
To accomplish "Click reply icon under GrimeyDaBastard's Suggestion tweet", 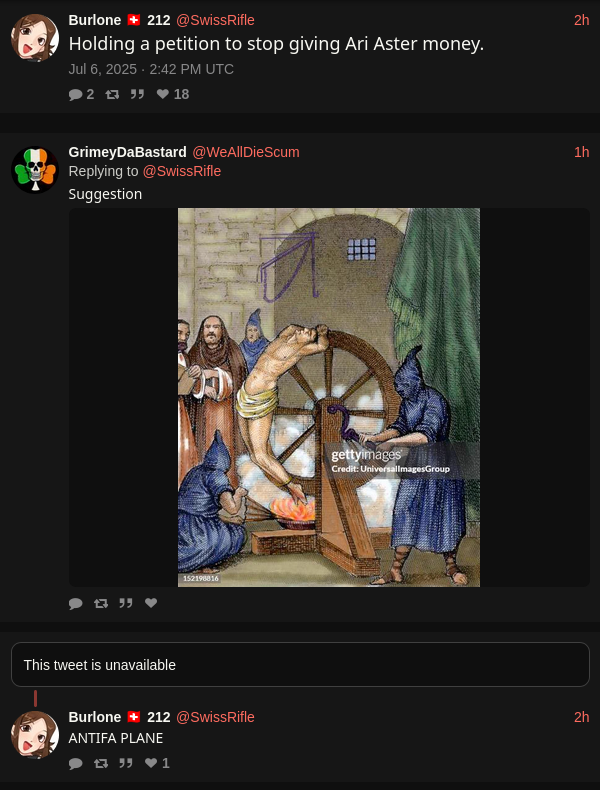I will click(x=76, y=603).
